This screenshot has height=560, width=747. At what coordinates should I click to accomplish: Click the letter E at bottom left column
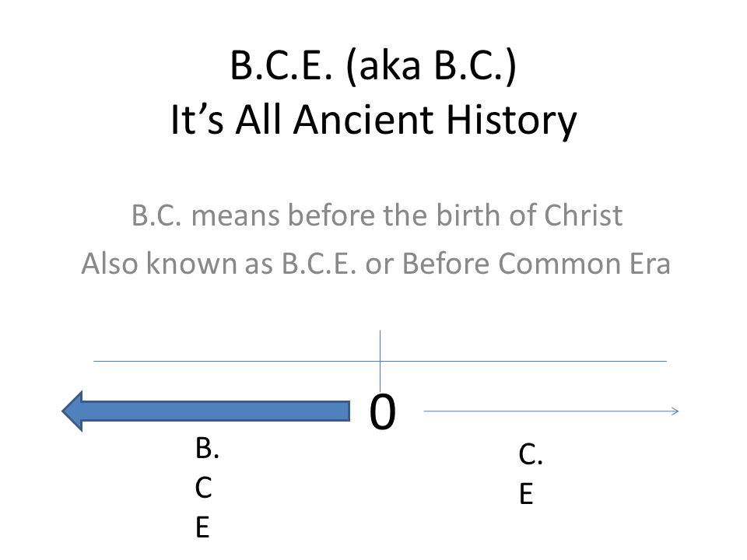202,527
